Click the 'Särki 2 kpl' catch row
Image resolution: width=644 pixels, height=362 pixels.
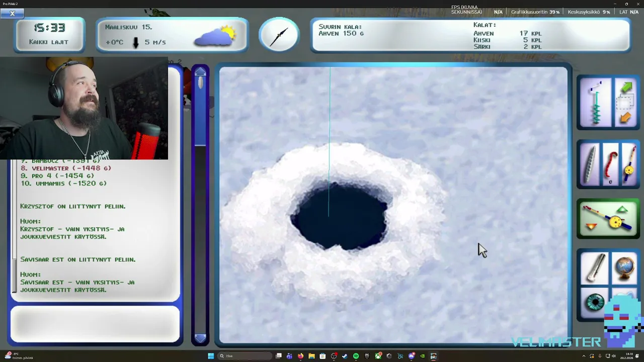[x=507, y=46]
